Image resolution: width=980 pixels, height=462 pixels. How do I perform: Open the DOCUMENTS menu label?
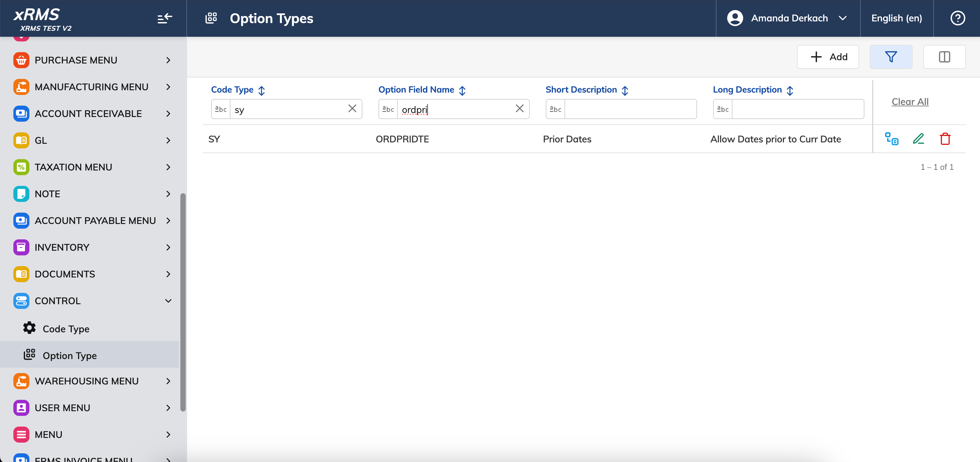[65, 274]
